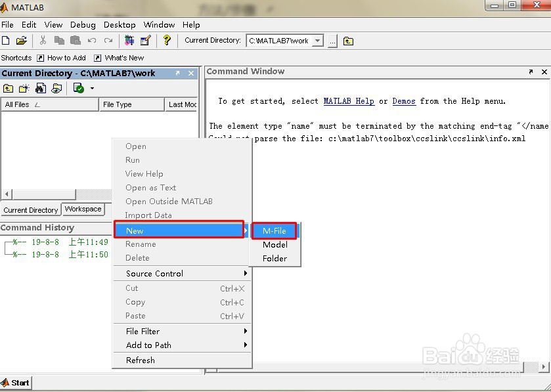Click the file list horizontal scrollbar thumb
This screenshot has height=392, width=551.
point(44,194)
